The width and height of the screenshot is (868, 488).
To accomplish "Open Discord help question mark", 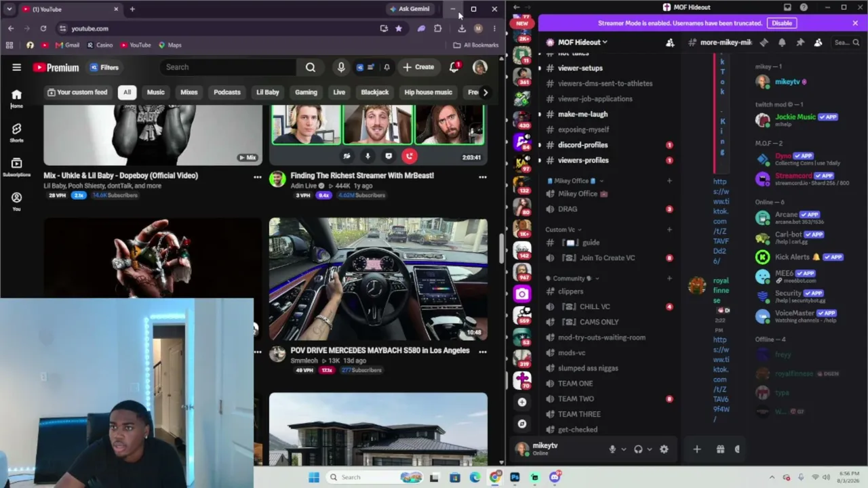I will 804,7.
